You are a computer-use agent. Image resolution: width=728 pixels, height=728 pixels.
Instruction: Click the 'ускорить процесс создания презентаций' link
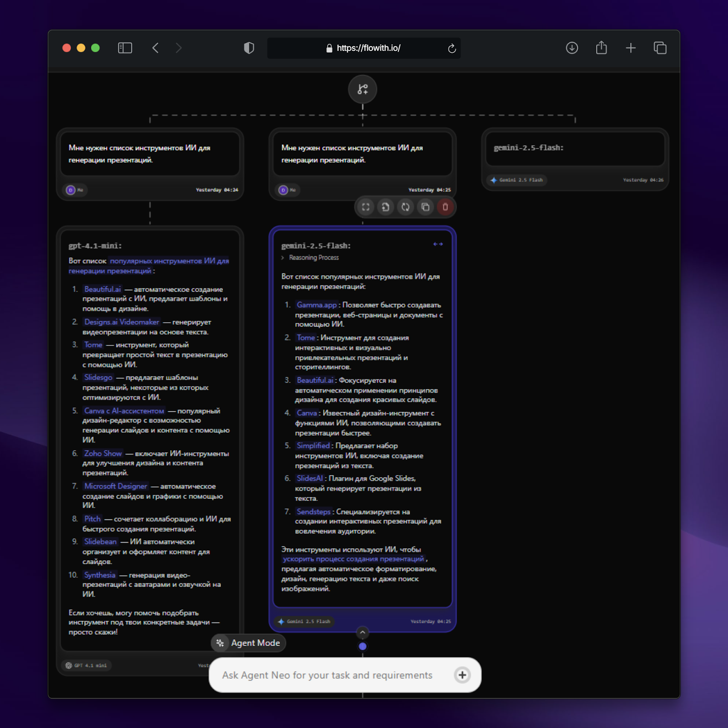point(354,559)
